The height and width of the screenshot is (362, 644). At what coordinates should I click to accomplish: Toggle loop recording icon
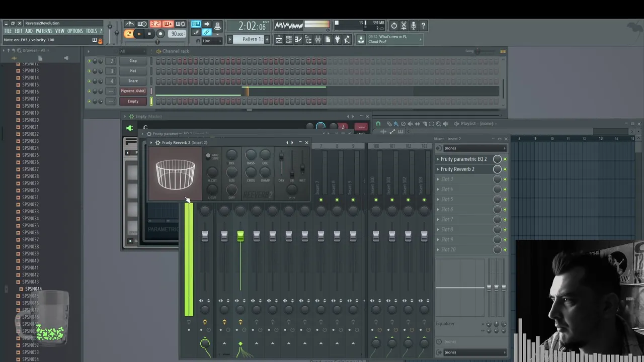tap(180, 24)
